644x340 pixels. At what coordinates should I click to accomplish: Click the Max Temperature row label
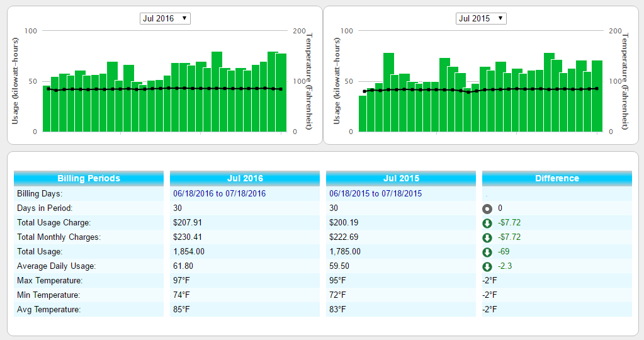click(x=50, y=280)
